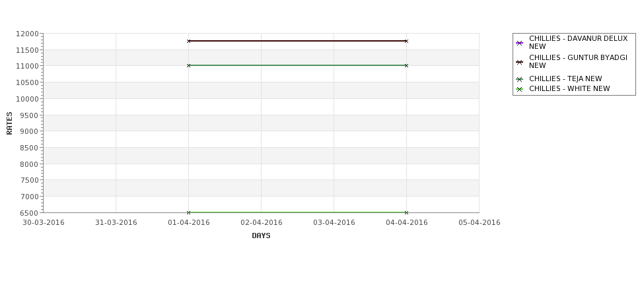
Task: Click the CHILLIES - WHITE NEW legend label
Action: pyautogui.click(x=569, y=88)
